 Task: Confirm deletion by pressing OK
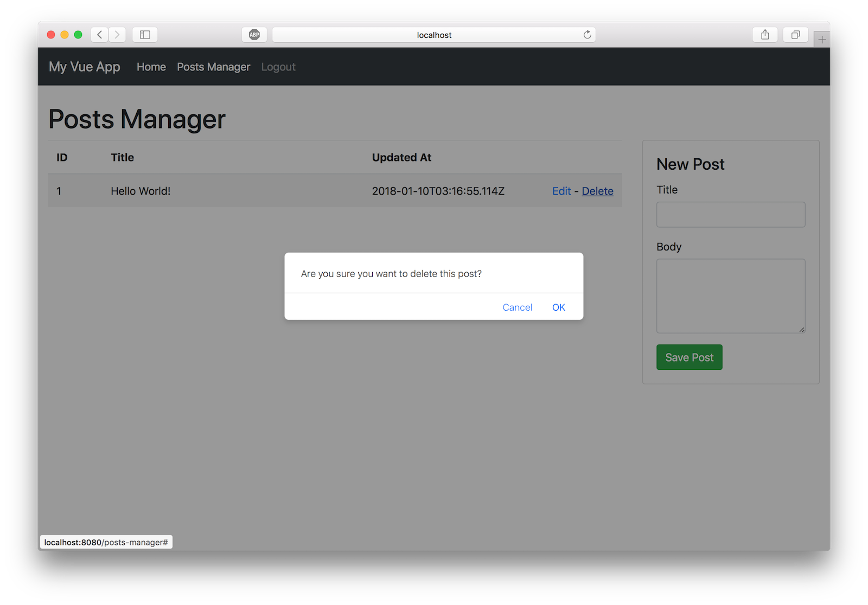coord(558,307)
